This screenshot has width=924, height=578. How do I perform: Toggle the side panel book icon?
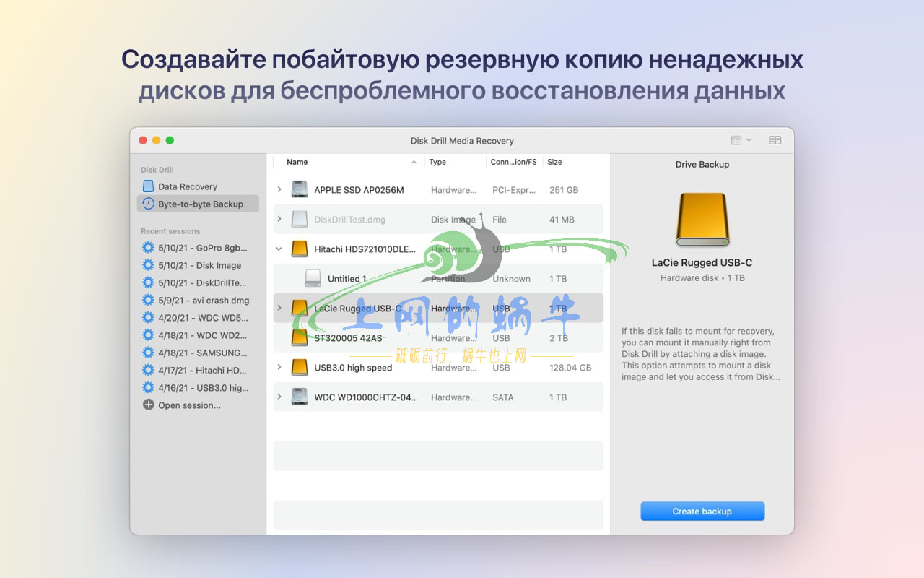pyautogui.click(x=775, y=140)
